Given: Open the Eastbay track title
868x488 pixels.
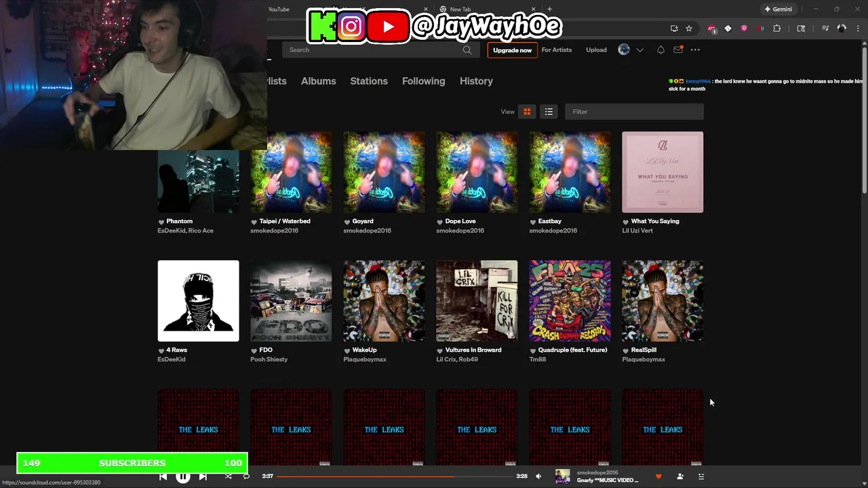Looking at the screenshot, I should [549, 221].
